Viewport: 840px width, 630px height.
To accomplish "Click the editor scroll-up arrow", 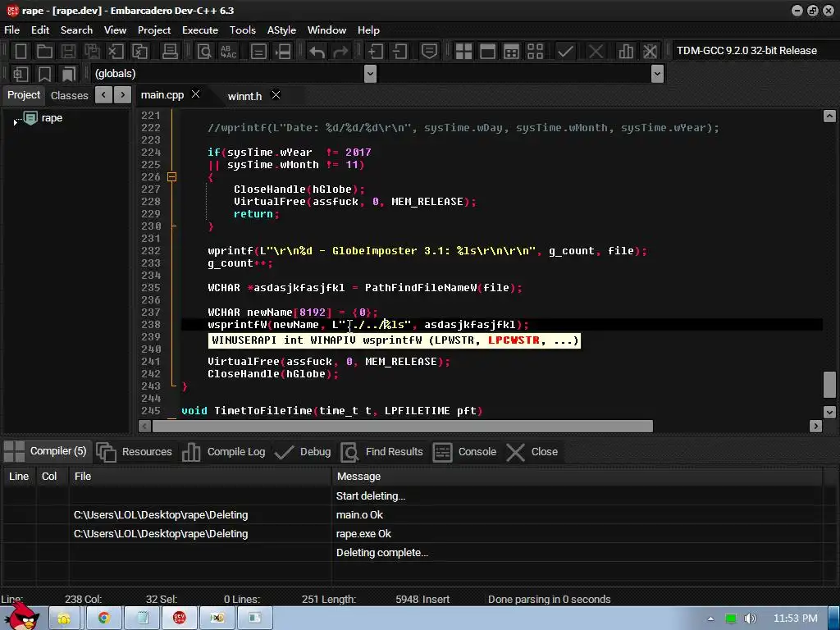I will point(829,116).
